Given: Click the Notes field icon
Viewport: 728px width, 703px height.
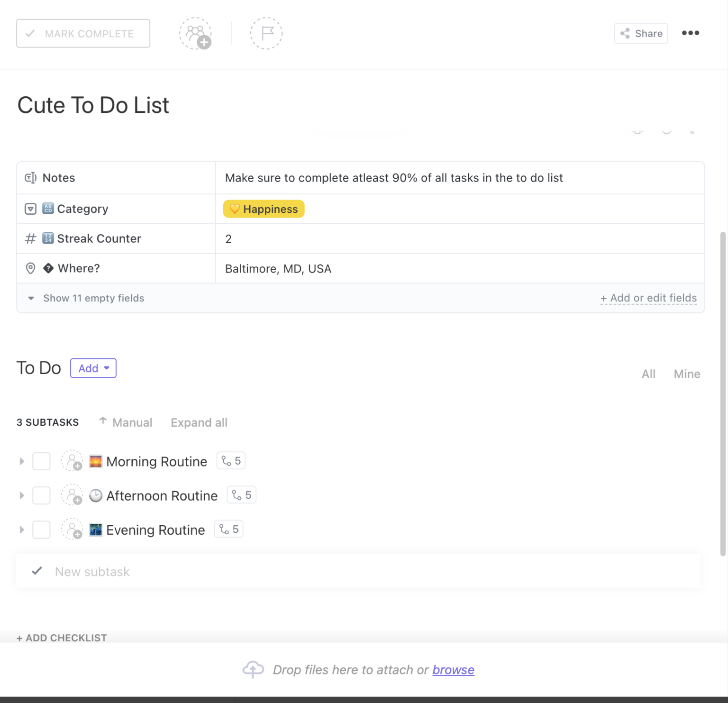Looking at the screenshot, I should tap(30, 178).
